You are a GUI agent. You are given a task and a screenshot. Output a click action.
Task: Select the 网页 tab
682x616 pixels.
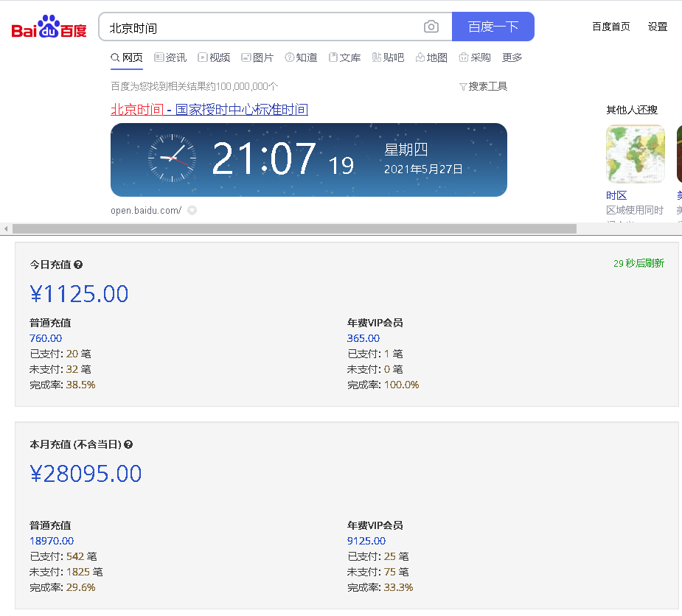pos(127,57)
